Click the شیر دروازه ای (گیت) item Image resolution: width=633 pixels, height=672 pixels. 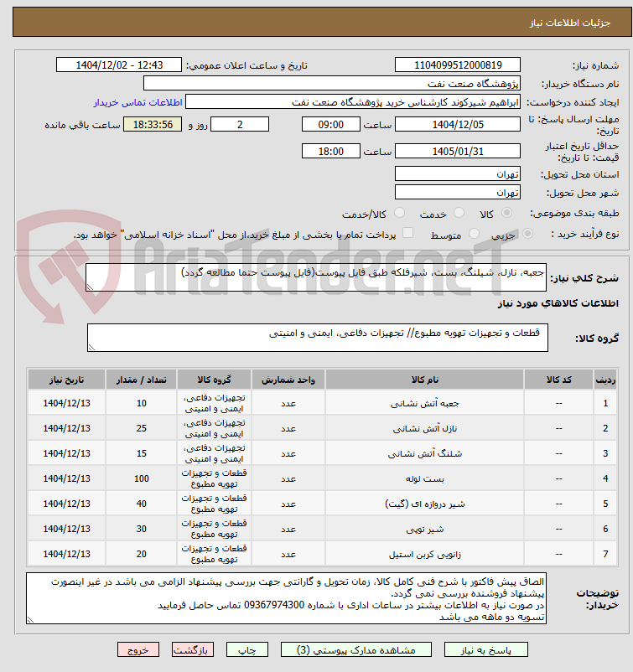coord(424,504)
